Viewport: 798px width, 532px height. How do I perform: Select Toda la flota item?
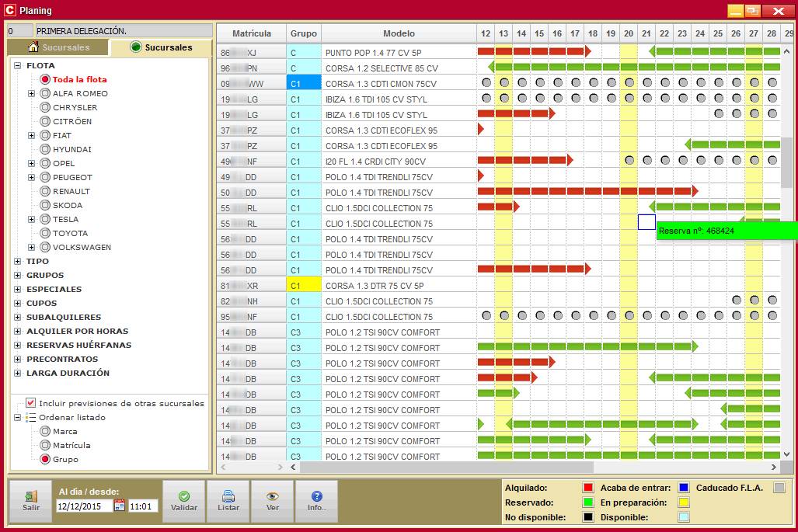pyautogui.click(x=79, y=79)
